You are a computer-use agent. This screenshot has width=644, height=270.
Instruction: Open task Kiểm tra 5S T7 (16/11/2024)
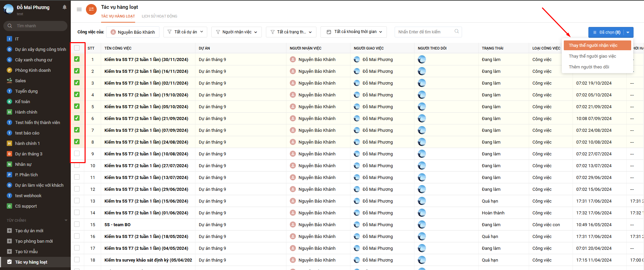(x=146, y=71)
